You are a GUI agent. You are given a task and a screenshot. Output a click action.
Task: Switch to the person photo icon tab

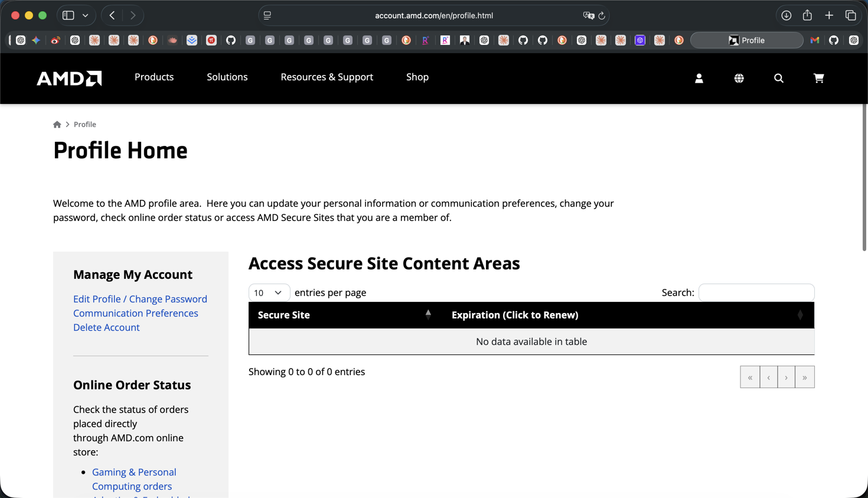tap(465, 40)
